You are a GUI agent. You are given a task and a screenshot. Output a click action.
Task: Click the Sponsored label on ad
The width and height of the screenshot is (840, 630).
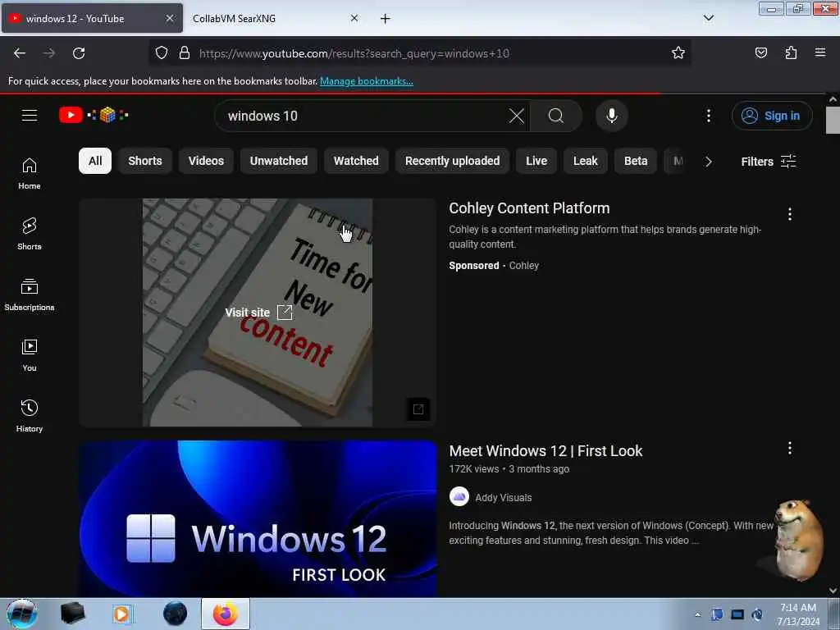pos(473,265)
